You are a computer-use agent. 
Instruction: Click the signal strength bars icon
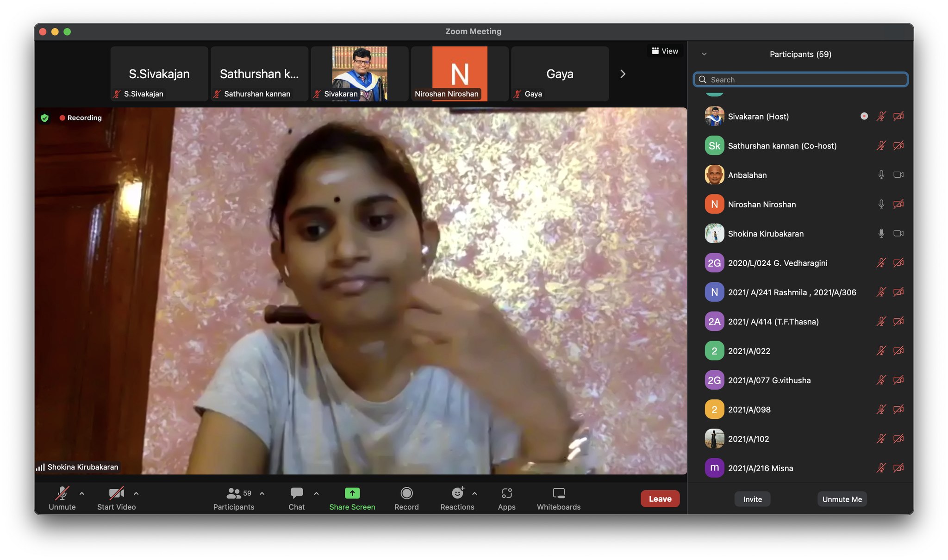tap(41, 467)
